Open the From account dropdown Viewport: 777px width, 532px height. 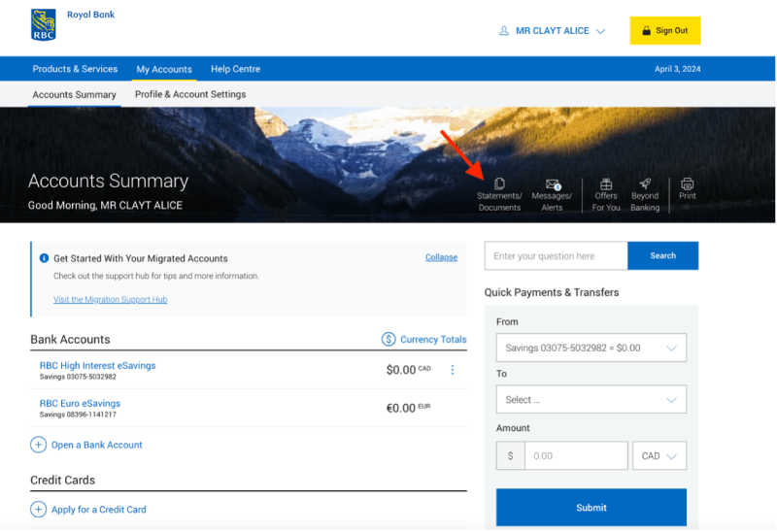point(591,348)
